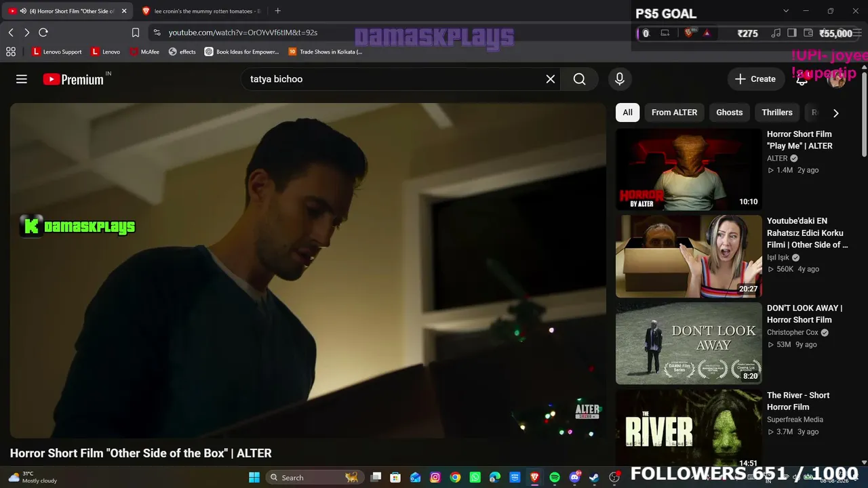Viewport: 868px width, 488px height.
Task: Open Brave Shields lion icon
Action: (690, 33)
